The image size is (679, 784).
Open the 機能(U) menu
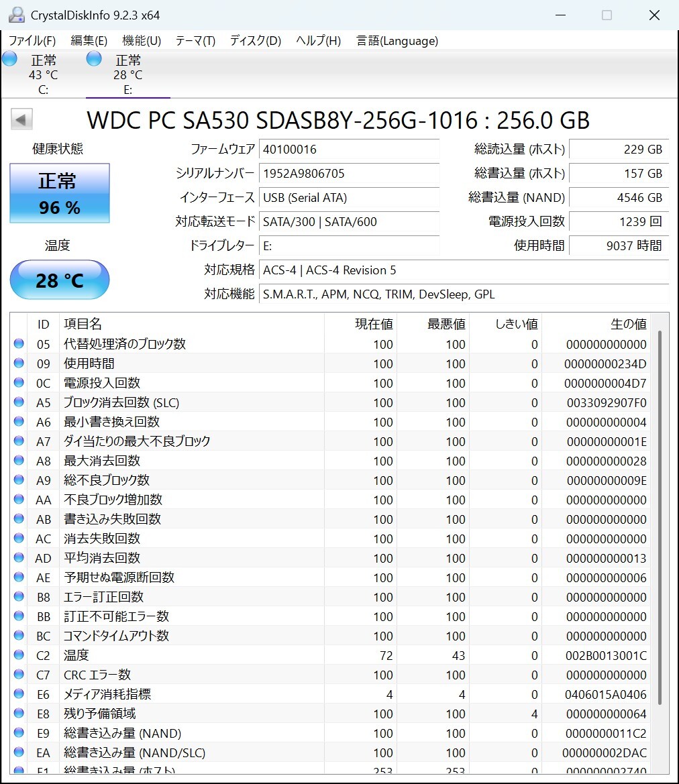pos(142,40)
